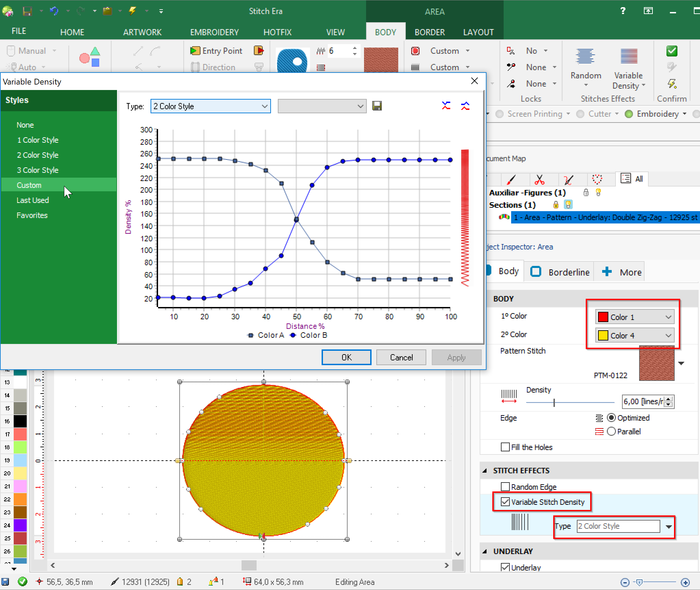The image size is (700, 590).
Task: Click the crossed curves icon in dialog
Action: tap(446, 106)
